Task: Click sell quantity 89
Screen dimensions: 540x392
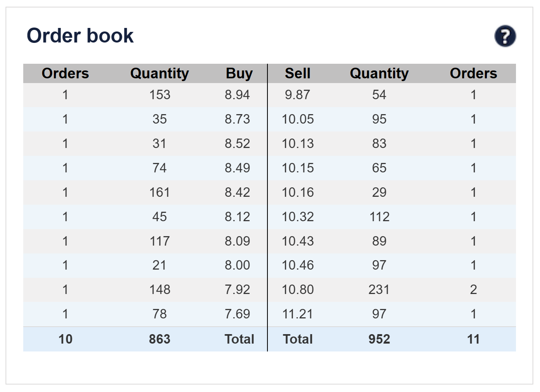Action: [379, 241]
